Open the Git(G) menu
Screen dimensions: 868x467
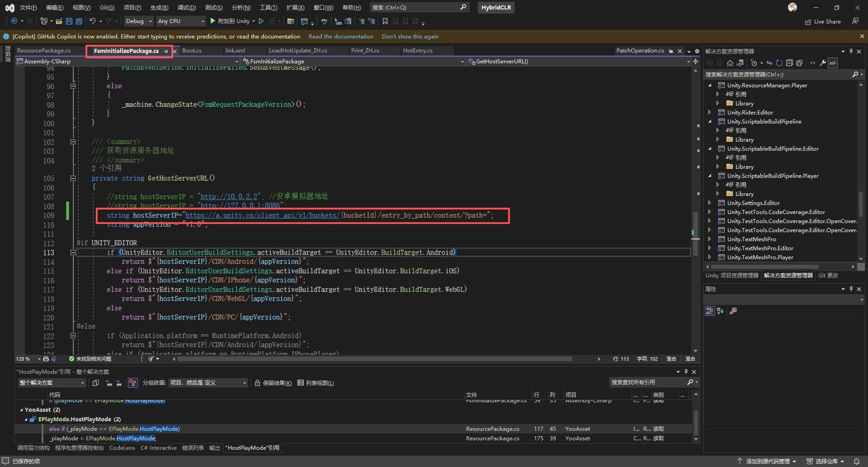click(x=107, y=8)
